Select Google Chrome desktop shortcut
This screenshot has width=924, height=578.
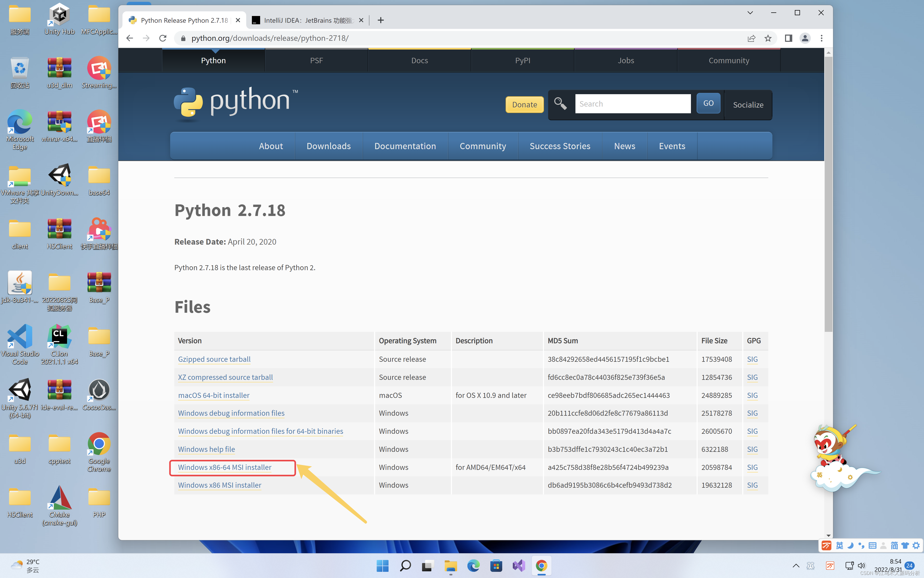[x=99, y=452]
